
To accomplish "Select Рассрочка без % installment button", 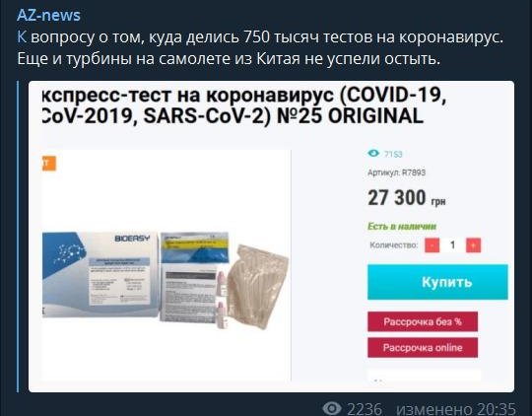I will pos(423,321).
